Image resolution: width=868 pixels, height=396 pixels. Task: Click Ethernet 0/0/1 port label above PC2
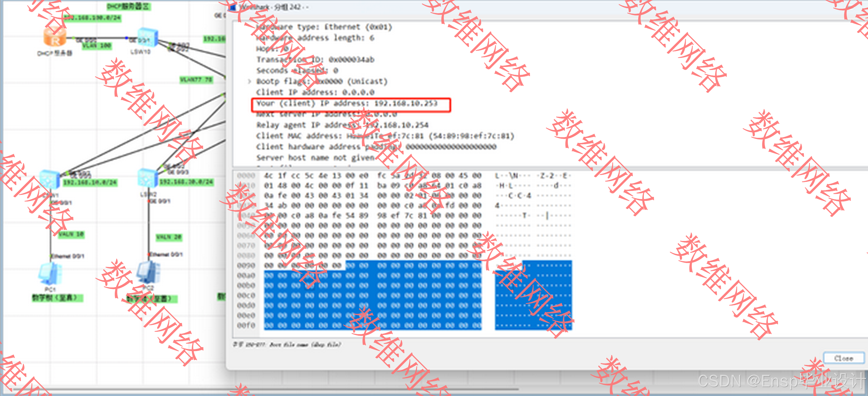166,254
